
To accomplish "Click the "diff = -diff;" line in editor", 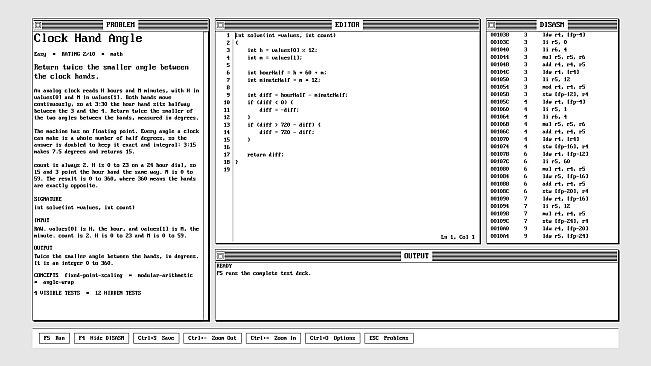I will click(x=279, y=110).
